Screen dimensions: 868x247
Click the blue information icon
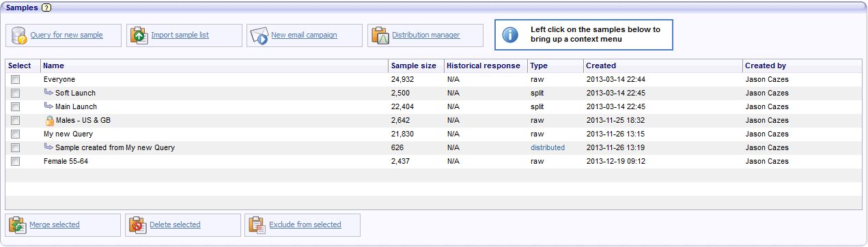[510, 35]
